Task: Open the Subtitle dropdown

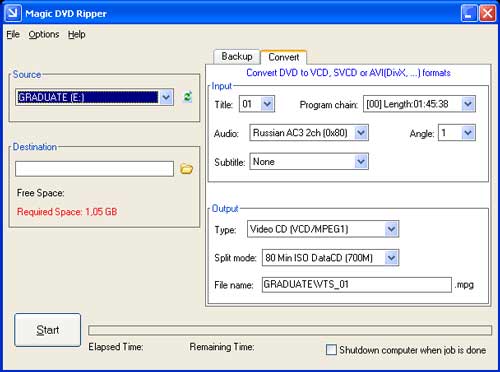Action: [361, 162]
